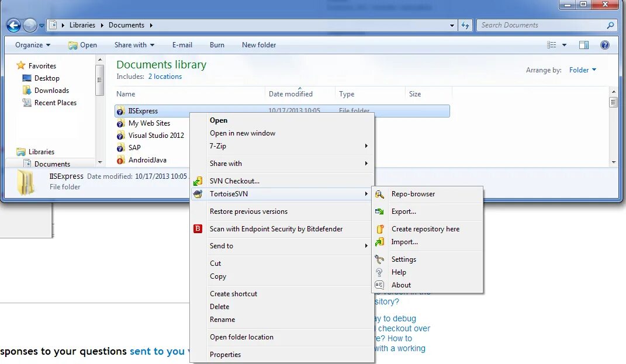Select Create shortcut menu entry

[x=282, y=294]
